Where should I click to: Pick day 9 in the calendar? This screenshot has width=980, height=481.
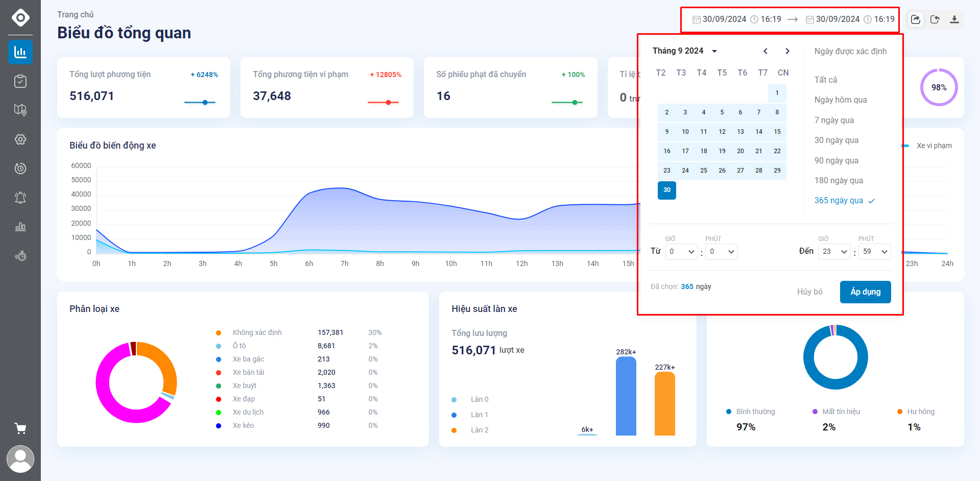[x=667, y=132]
